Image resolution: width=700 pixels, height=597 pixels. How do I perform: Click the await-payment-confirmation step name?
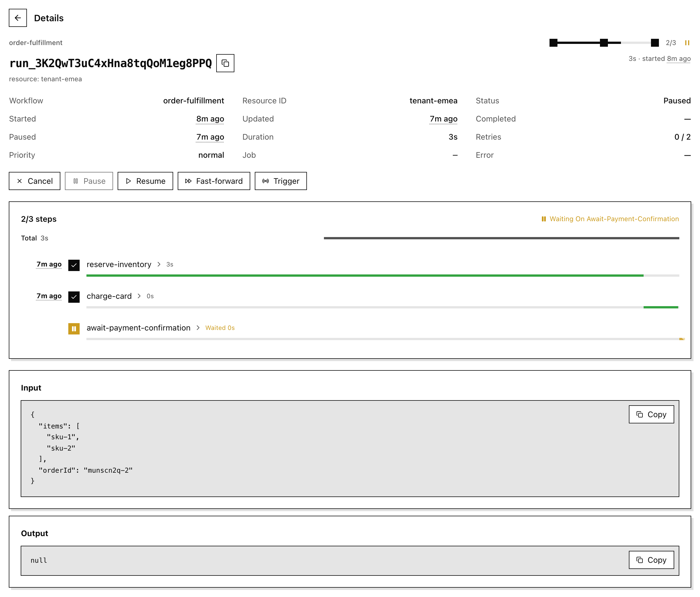[x=139, y=328]
